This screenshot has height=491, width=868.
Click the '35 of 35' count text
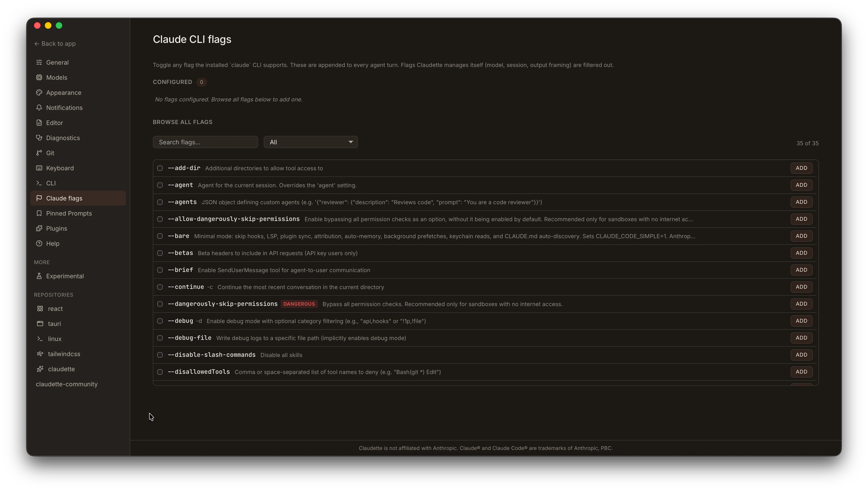pyautogui.click(x=807, y=143)
